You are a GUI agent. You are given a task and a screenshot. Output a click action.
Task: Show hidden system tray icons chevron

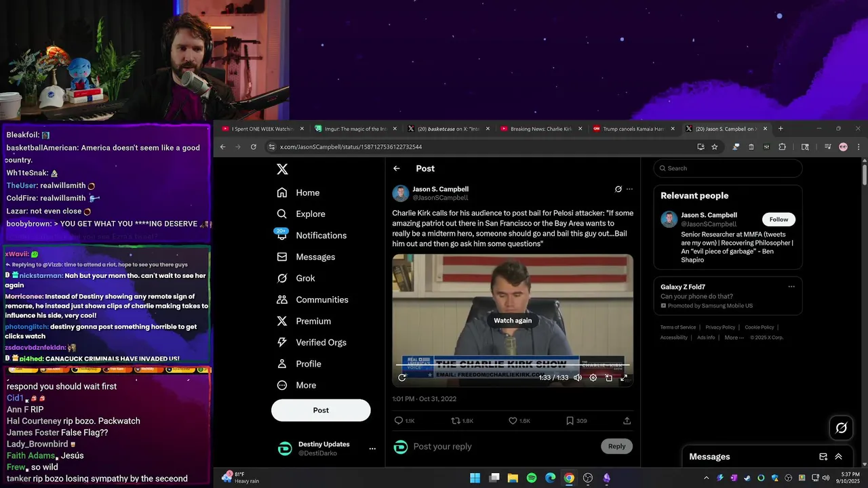coord(706,478)
